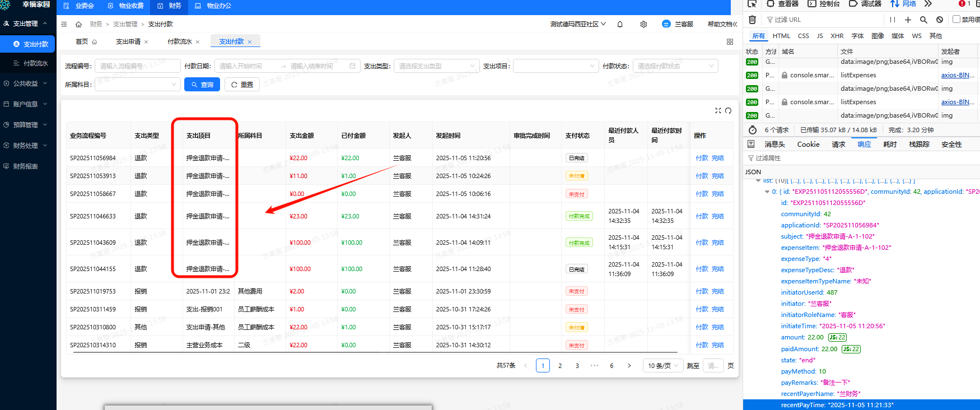Pause network recording in devtools

pyautogui.click(x=892, y=20)
